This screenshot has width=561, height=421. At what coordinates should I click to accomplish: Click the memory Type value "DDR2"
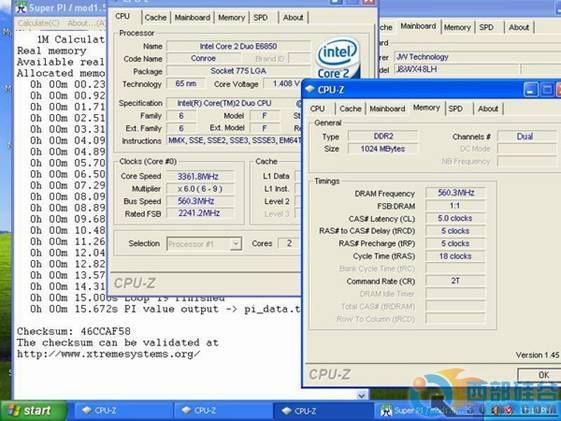coord(383,136)
